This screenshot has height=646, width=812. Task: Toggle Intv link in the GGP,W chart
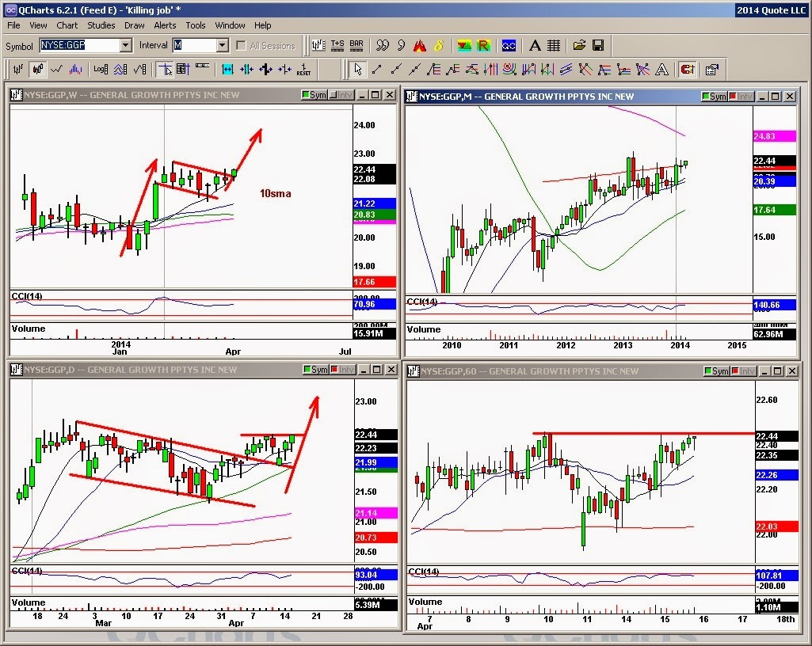point(340,95)
